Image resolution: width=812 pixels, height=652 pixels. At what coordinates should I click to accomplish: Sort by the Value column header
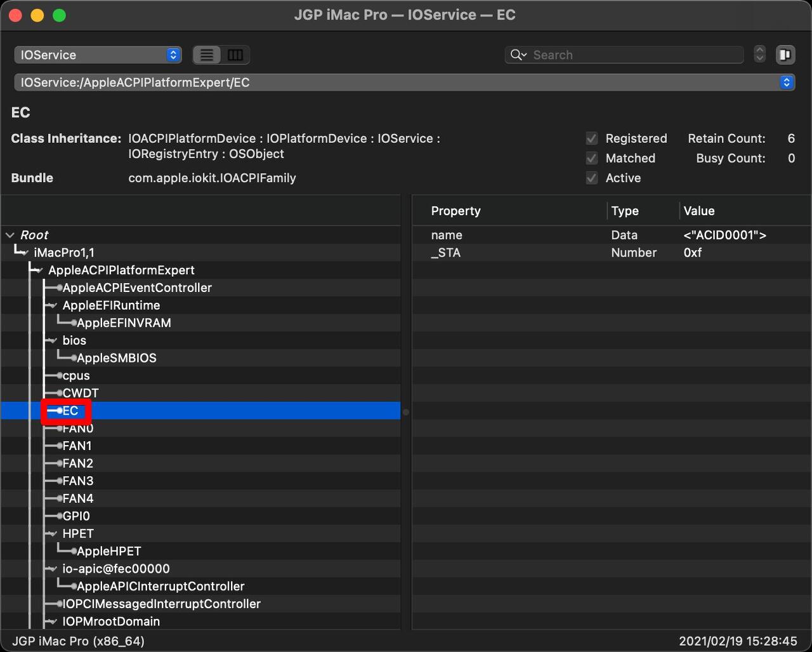click(x=745, y=211)
